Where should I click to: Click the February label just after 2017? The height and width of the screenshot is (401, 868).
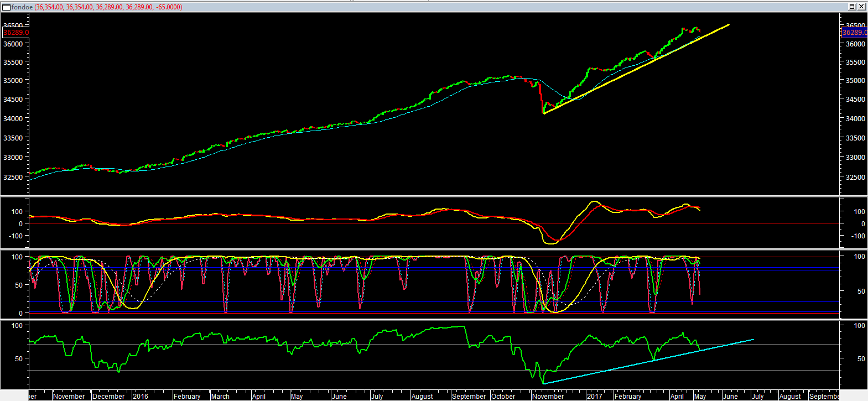(628, 396)
